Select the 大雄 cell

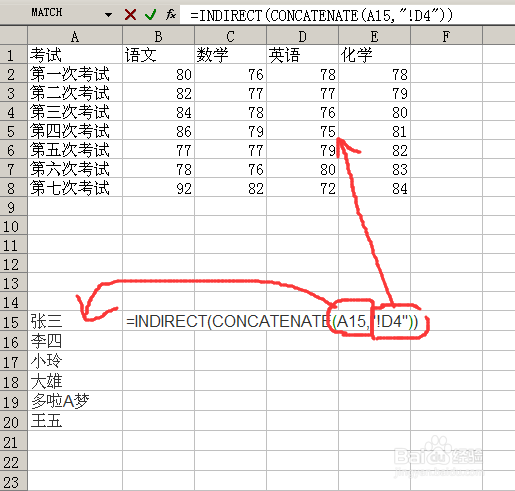pyautogui.click(x=75, y=381)
